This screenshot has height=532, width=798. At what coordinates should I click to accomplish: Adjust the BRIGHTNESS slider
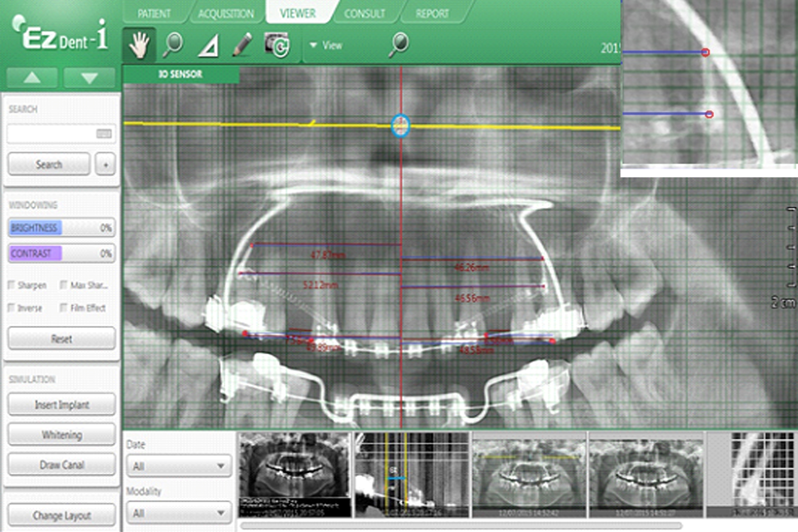61,227
